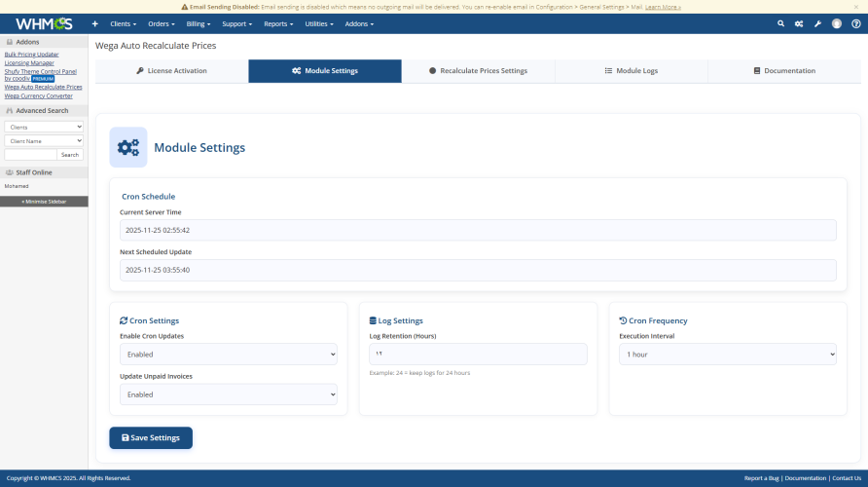Viewport: 868px width, 487px height.
Task: Expand the Enable Cron Updates dropdown
Action: [229, 355]
